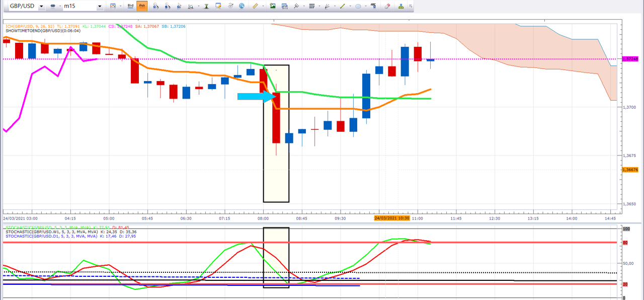The width and height of the screenshot is (644, 300).
Task: Expand the zoom mode dropdown arrow
Action: 198,6
